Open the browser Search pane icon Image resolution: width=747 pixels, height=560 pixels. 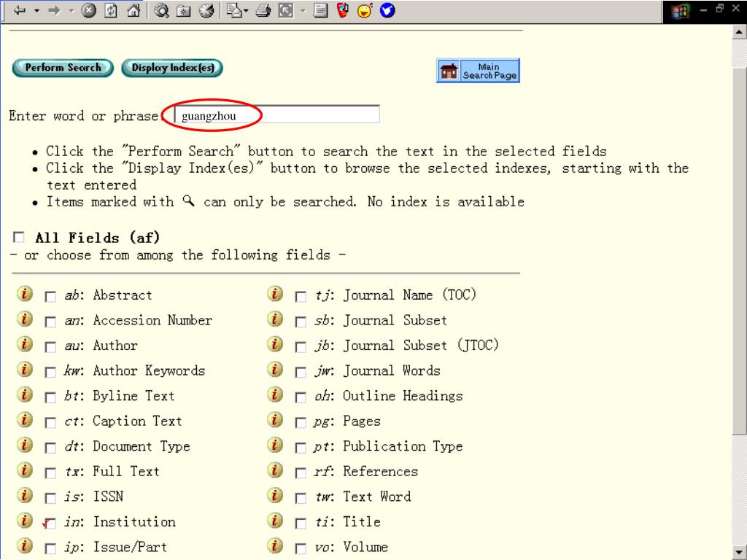point(161,10)
